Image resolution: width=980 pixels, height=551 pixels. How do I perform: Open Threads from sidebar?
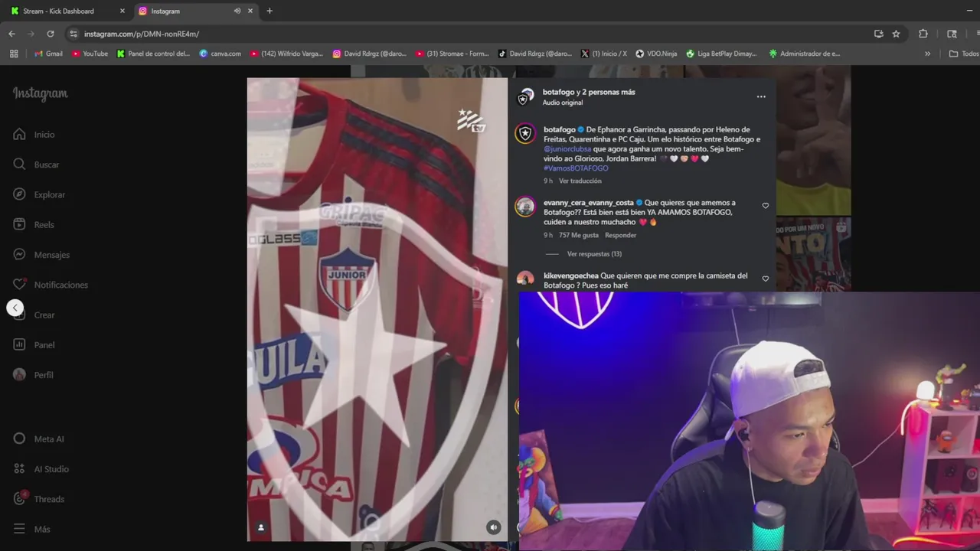(x=38, y=499)
